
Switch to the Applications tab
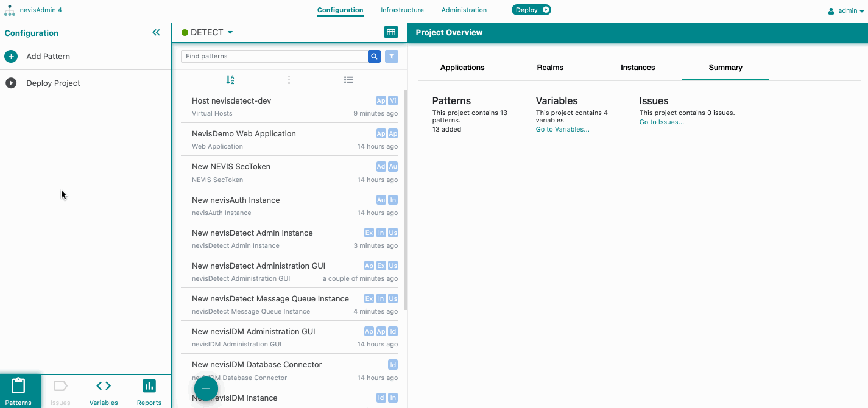tap(462, 68)
